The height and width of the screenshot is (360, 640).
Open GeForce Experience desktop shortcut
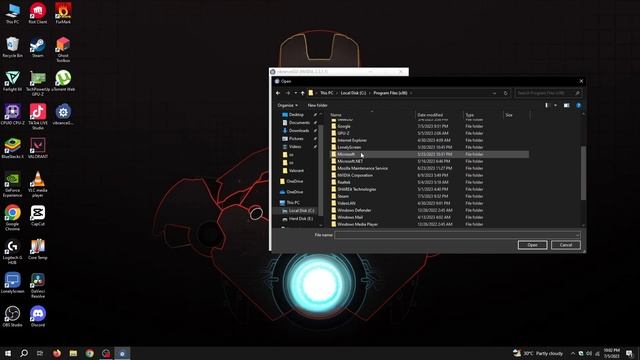coord(12,184)
